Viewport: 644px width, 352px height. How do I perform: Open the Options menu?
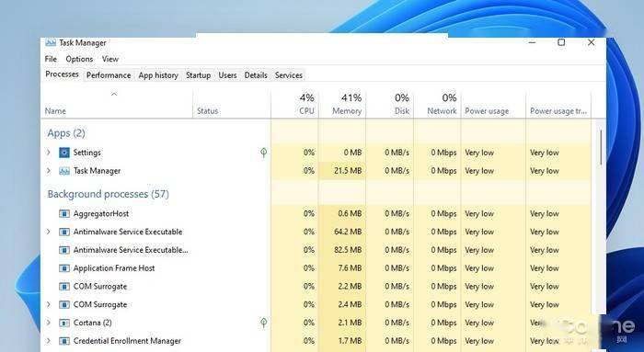pos(79,59)
